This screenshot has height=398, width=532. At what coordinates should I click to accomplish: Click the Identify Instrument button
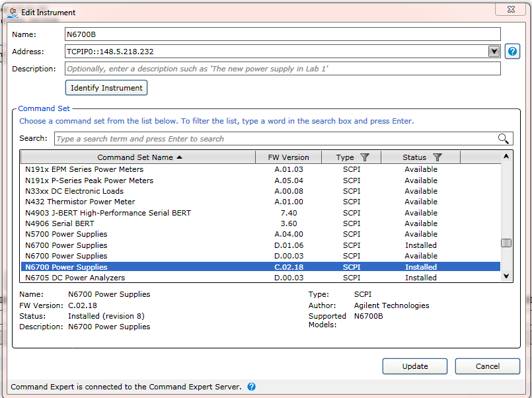click(106, 88)
